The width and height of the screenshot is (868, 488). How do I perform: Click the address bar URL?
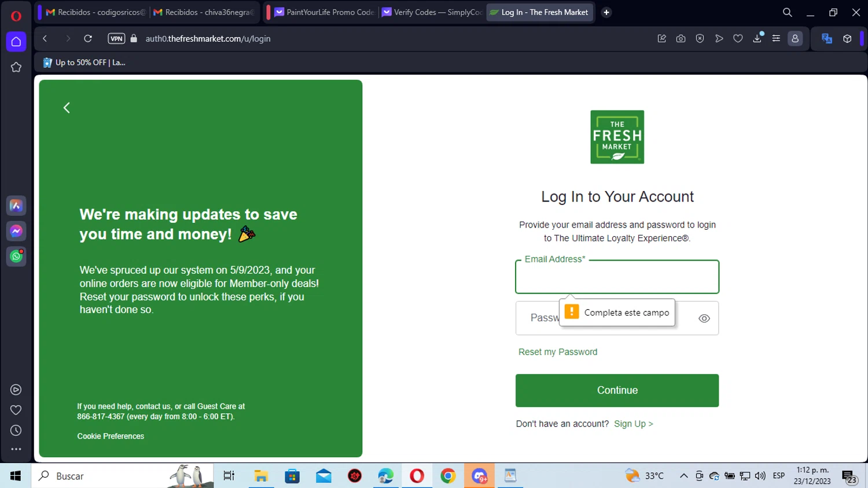point(208,39)
